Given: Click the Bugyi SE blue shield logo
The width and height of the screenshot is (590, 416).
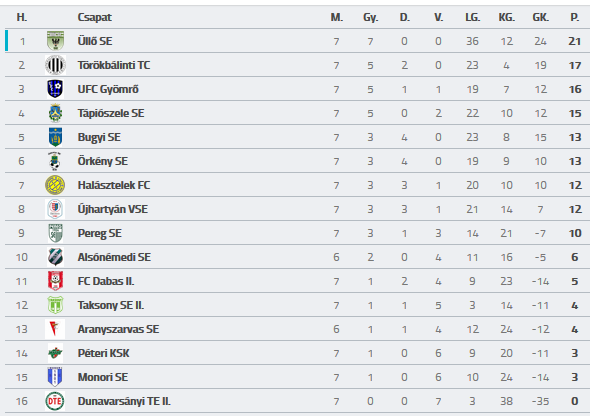Looking at the screenshot, I should pos(55,137).
